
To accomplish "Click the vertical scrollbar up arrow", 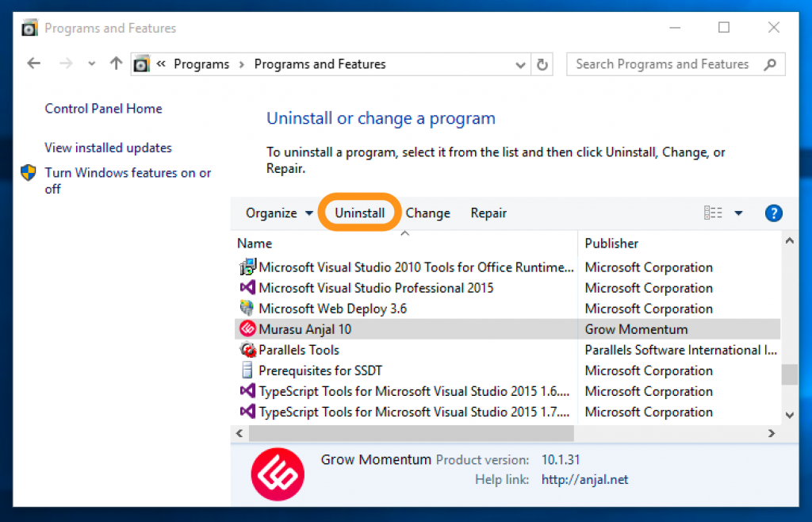I will point(789,241).
